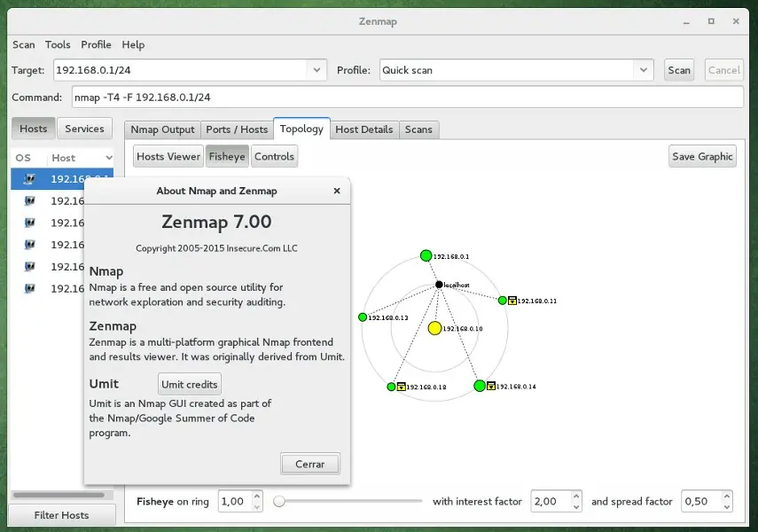Click the green node for 192.168.0.12
The width and height of the screenshot is (758, 532).
(392, 387)
